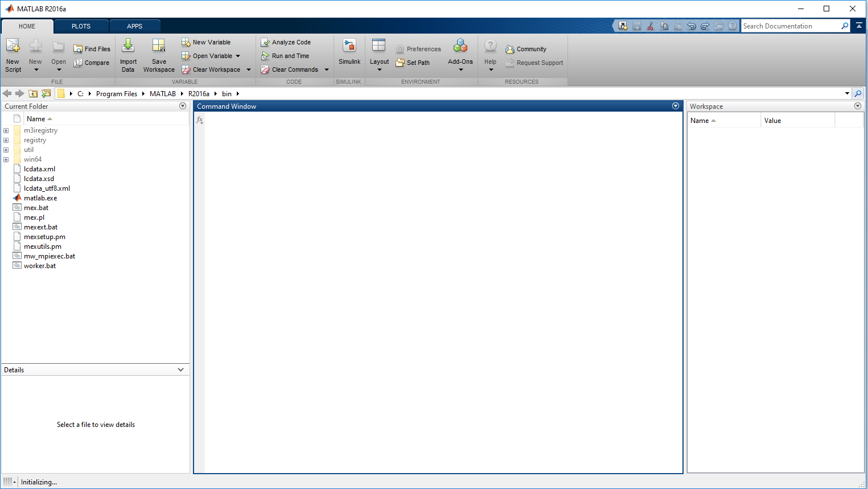This screenshot has width=868, height=489.
Task: Click the Switch Windows icon
Action: tap(719, 26)
